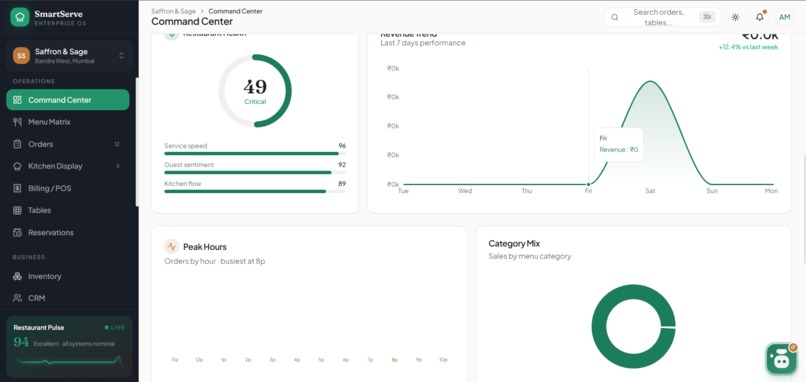Open the Command Center menu item

pos(68,100)
